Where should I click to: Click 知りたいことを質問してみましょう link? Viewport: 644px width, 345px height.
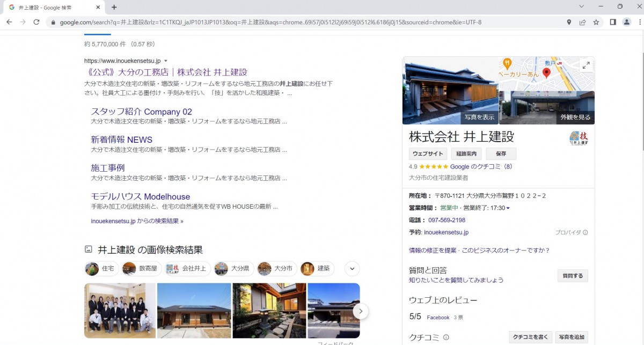pos(456,280)
